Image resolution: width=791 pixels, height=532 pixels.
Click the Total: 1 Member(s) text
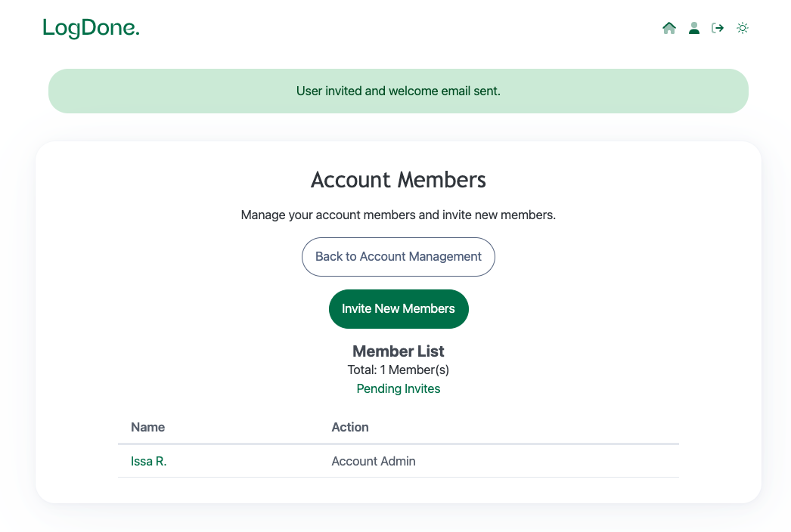coord(399,370)
